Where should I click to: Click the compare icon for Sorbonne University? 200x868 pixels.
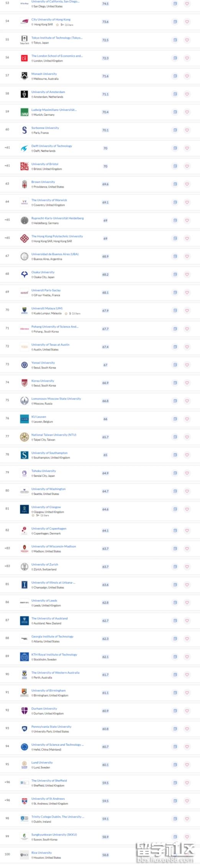click(x=175, y=130)
